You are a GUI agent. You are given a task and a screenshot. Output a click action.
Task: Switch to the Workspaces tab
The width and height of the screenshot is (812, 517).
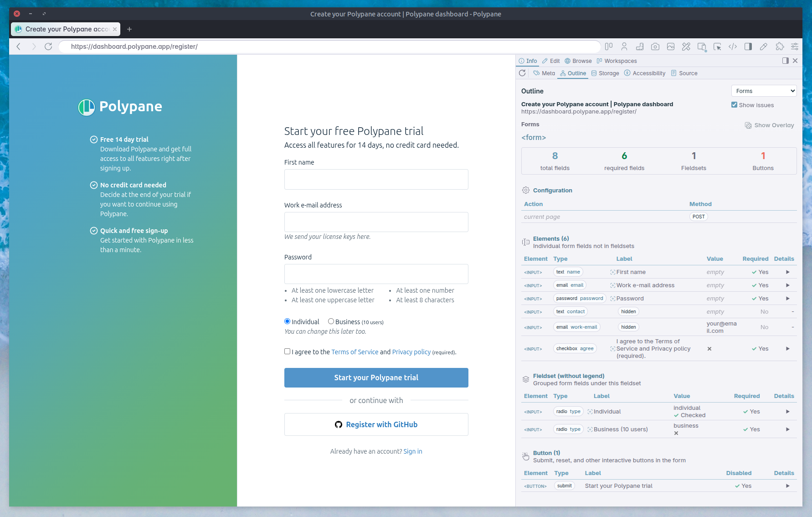[617, 61]
